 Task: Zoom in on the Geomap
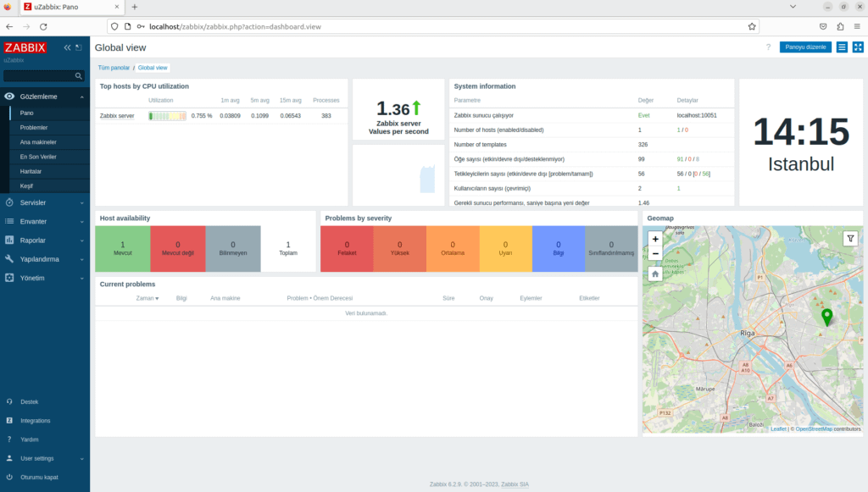pyautogui.click(x=655, y=239)
